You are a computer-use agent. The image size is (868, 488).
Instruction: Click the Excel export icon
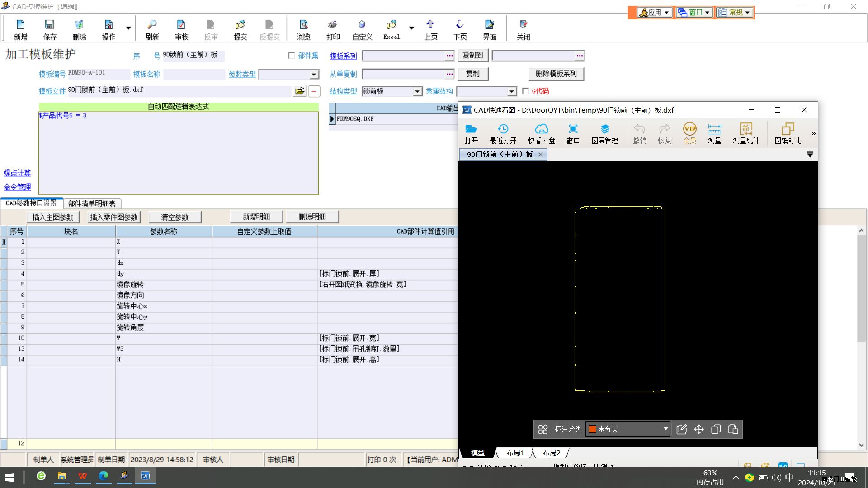click(392, 30)
